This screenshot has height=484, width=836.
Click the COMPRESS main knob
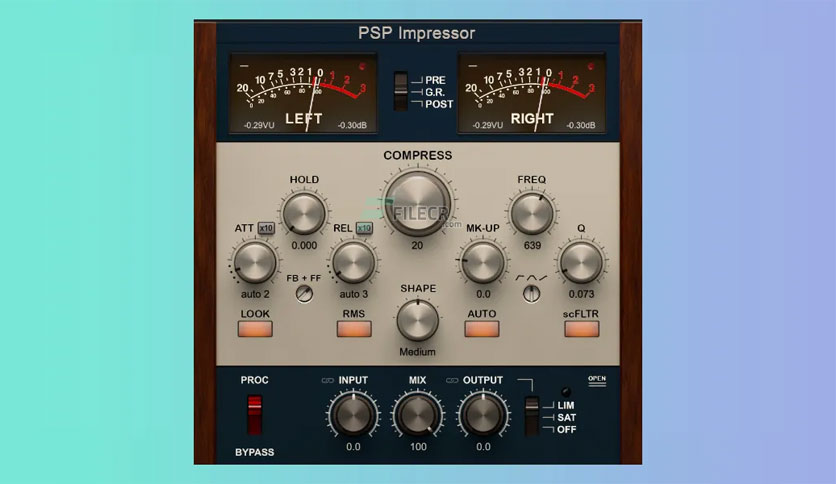pos(417,204)
